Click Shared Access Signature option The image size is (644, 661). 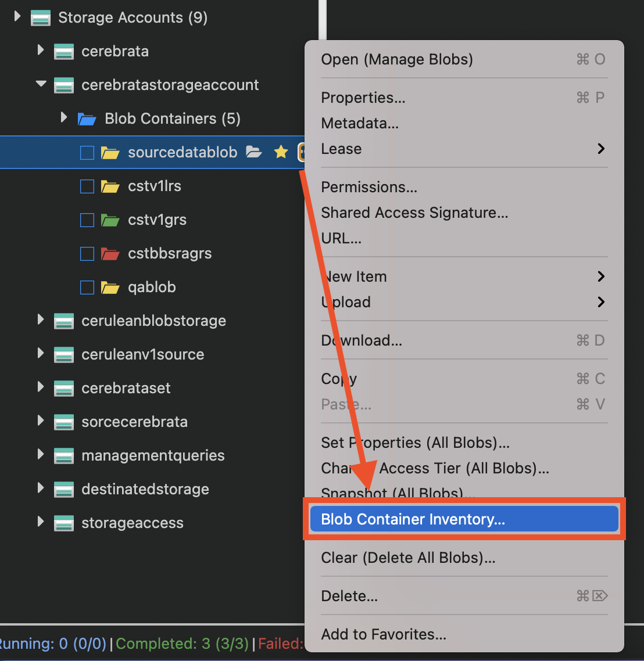pyautogui.click(x=414, y=213)
